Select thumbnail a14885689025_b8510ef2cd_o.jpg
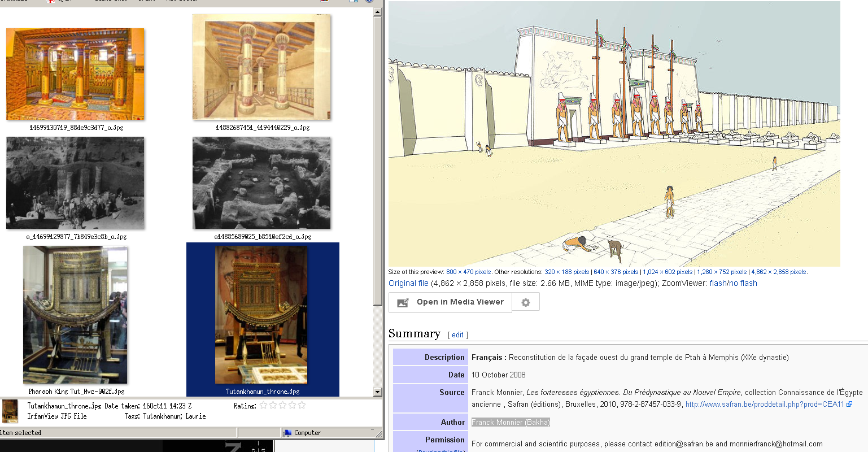 (x=261, y=182)
